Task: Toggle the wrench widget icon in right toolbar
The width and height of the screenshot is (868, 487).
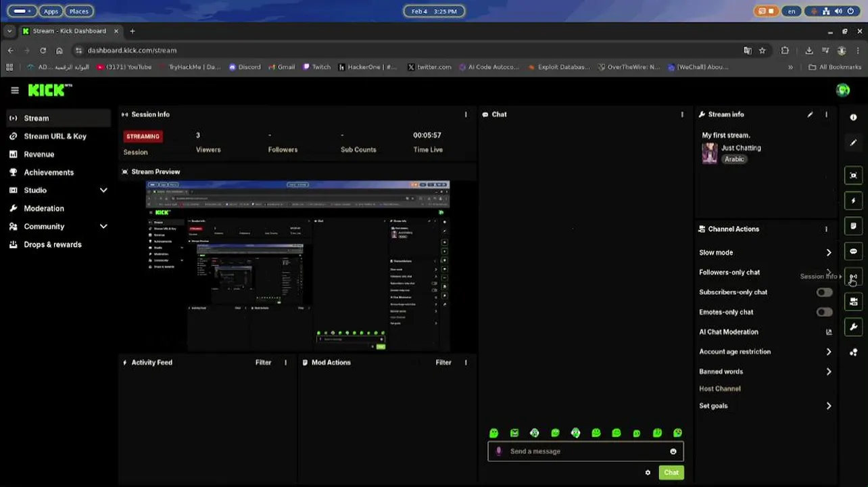Action: (x=853, y=327)
